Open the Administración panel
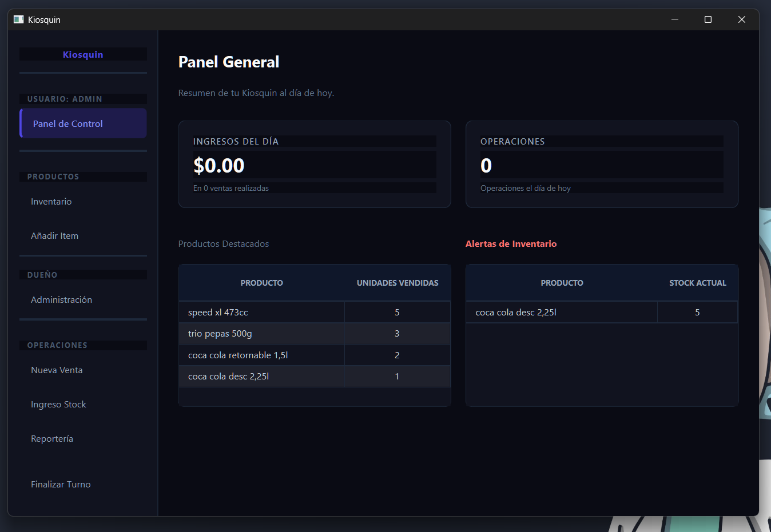771x532 pixels. (x=61, y=299)
